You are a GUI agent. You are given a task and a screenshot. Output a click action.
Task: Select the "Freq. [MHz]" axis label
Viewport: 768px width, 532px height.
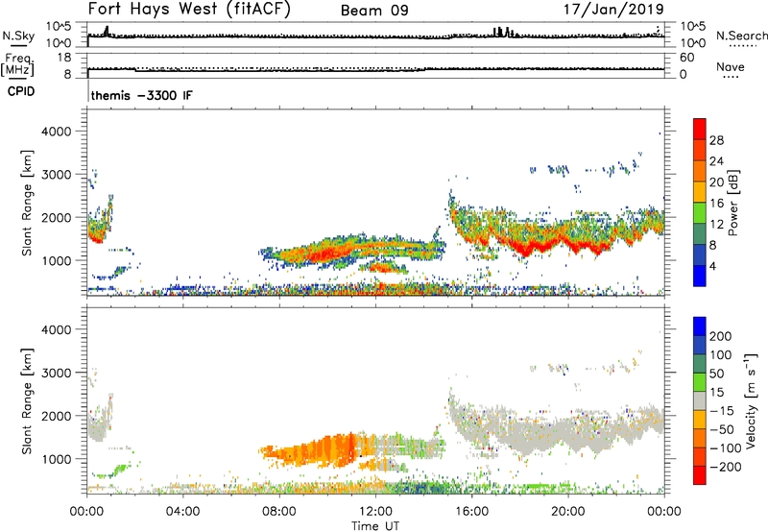(17, 65)
